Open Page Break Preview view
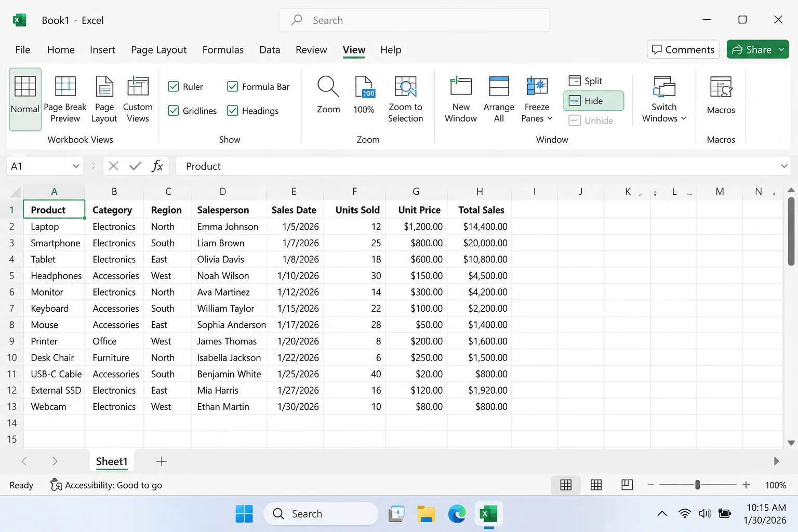 pyautogui.click(x=65, y=99)
